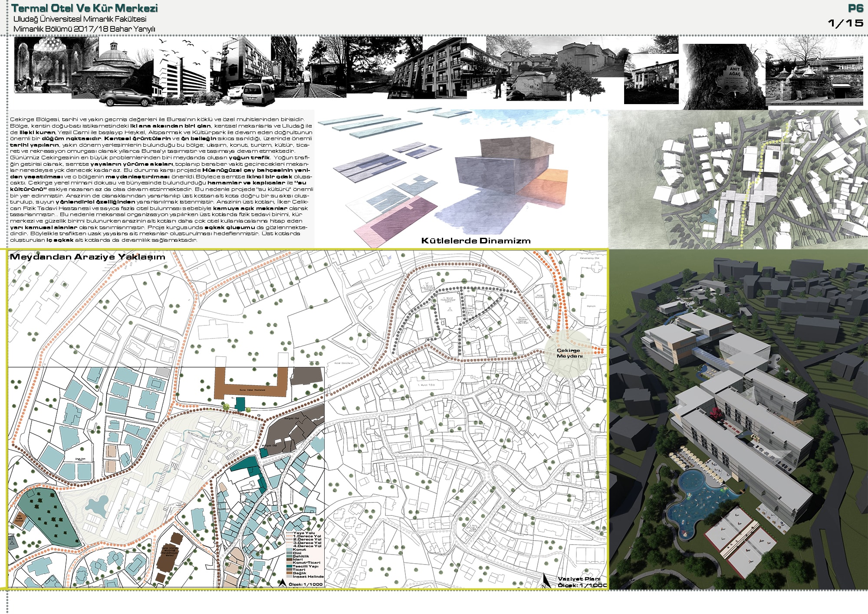
Task: Click the 'Uludağ Üniversitesi Mimarlık Fakültesi' subtitle
Action: click(x=80, y=19)
